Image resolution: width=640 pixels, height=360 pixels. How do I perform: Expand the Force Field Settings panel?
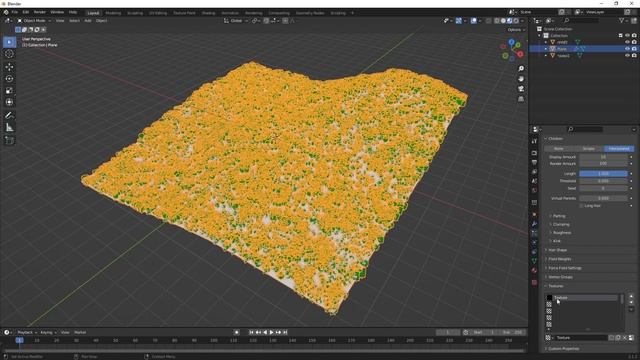[564, 268]
